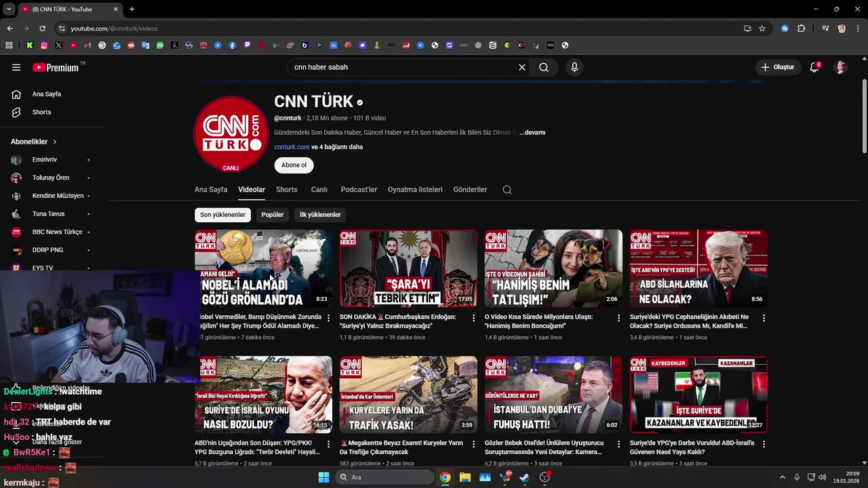Click the YouTube search input field
Viewport: 868px width, 488px height.
pyautogui.click(x=403, y=67)
